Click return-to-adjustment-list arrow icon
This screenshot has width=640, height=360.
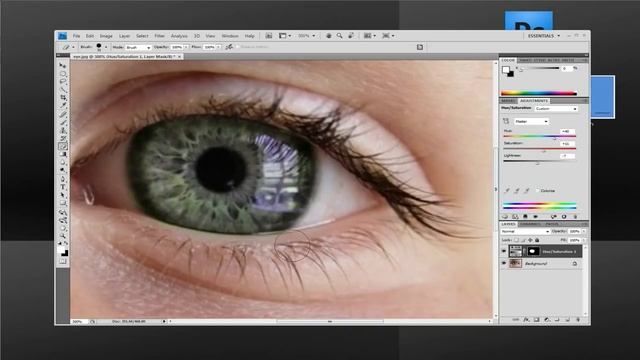(x=505, y=217)
